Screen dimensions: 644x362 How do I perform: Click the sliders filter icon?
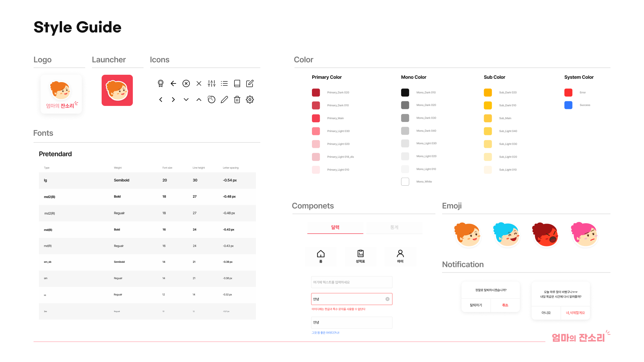pyautogui.click(x=212, y=83)
